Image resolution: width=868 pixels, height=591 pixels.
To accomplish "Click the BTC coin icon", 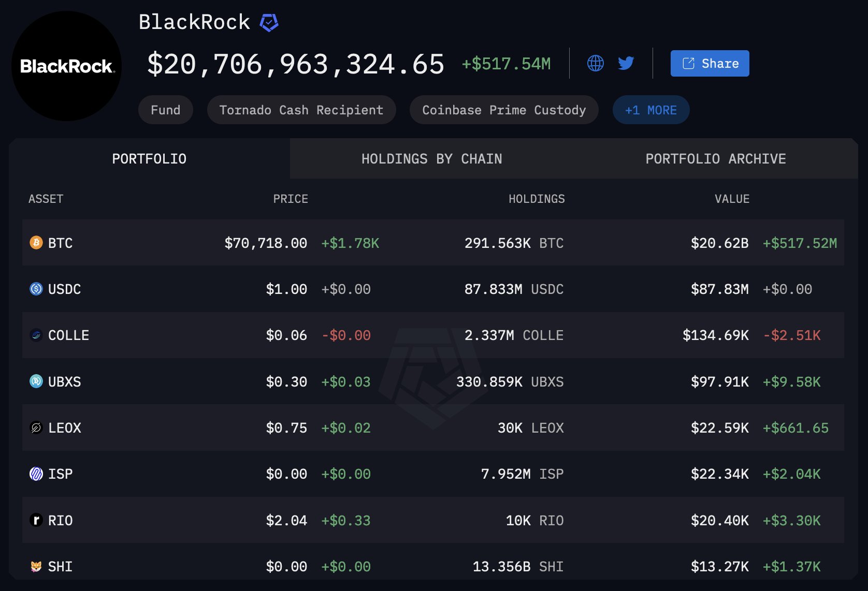I will coord(36,242).
